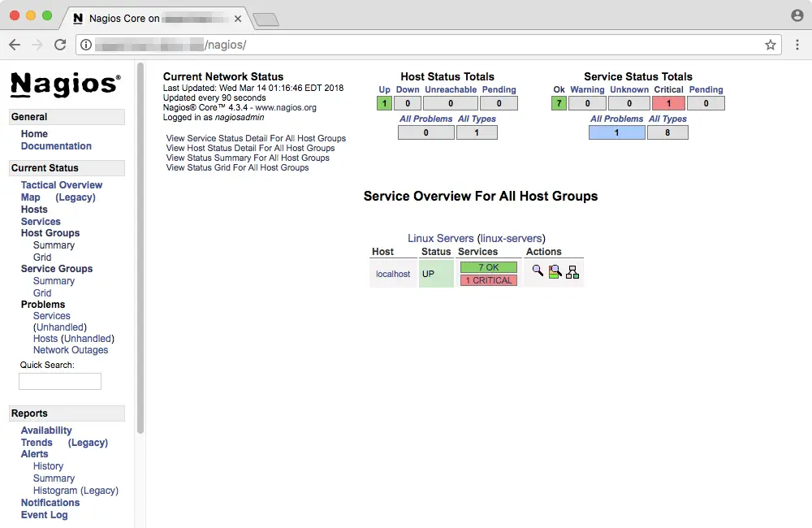Open the Linux Servers host group link
812x528 pixels.
441,238
